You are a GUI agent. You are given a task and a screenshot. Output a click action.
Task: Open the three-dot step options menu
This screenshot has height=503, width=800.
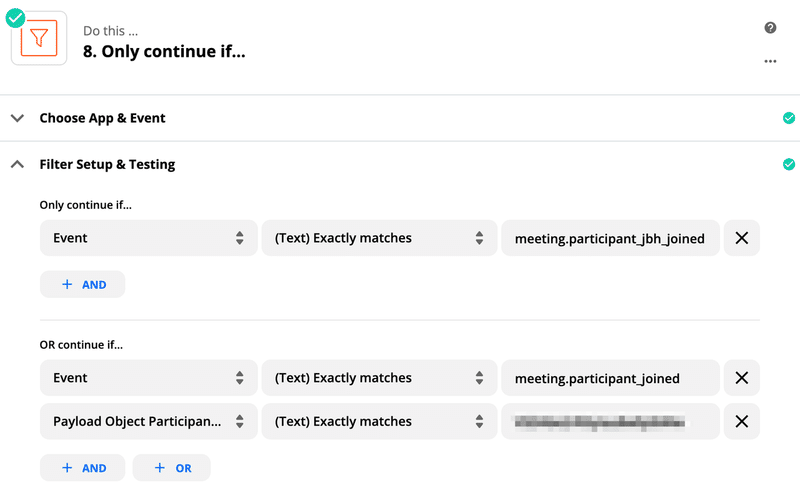[x=770, y=61]
